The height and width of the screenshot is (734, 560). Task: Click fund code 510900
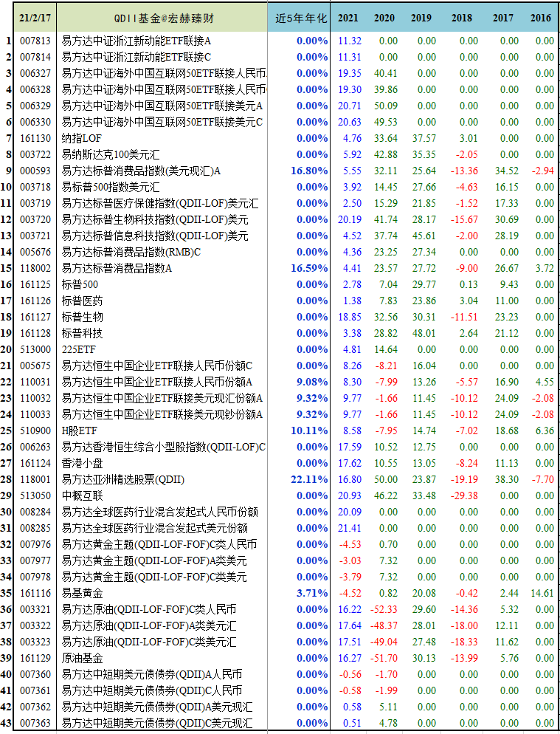click(x=35, y=431)
